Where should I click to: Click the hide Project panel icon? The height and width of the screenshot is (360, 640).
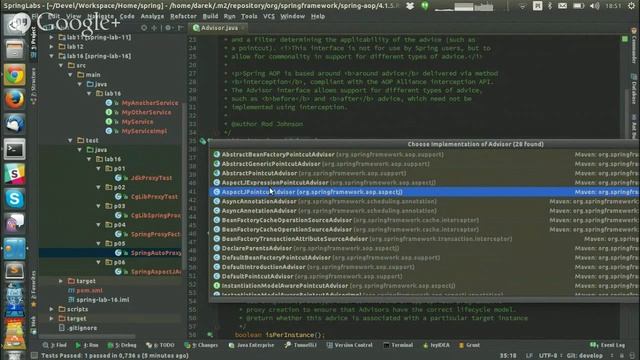click(x=180, y=28)
